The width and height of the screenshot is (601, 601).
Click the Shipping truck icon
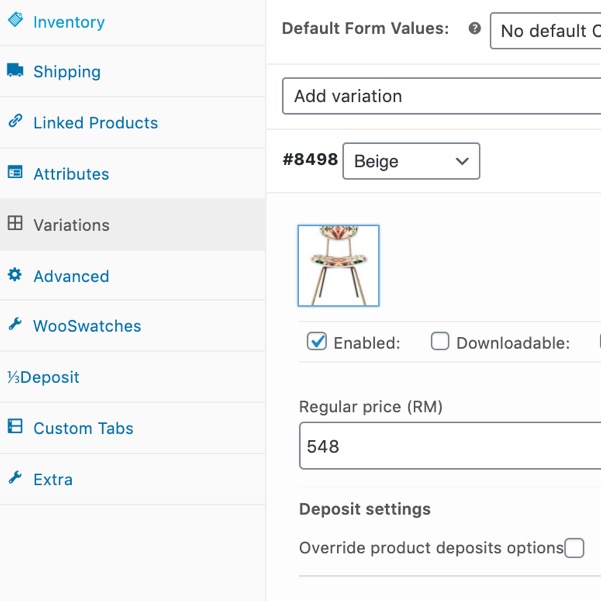click(15, 70)
